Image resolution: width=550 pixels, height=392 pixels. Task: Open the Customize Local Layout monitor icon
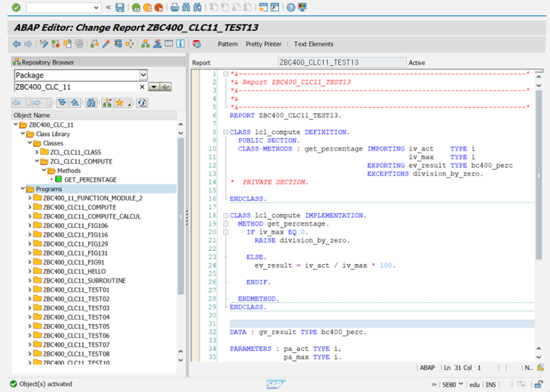302,8
